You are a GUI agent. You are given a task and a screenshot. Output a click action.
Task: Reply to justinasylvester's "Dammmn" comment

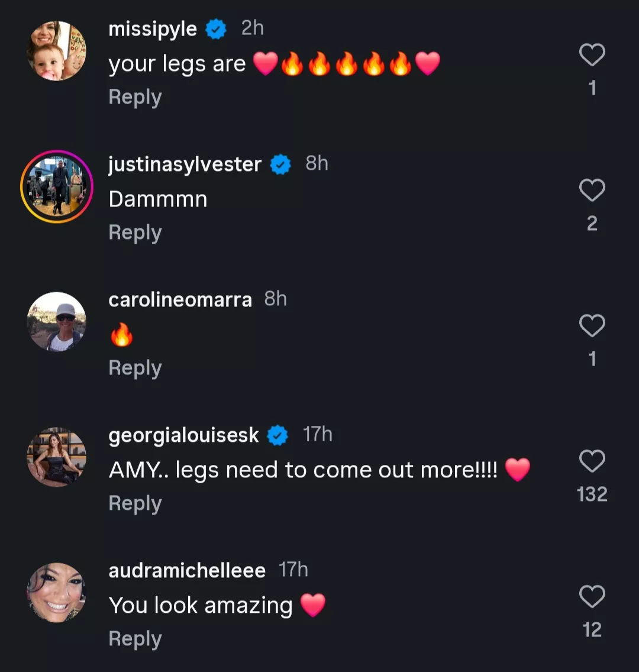tap(135, 232)
